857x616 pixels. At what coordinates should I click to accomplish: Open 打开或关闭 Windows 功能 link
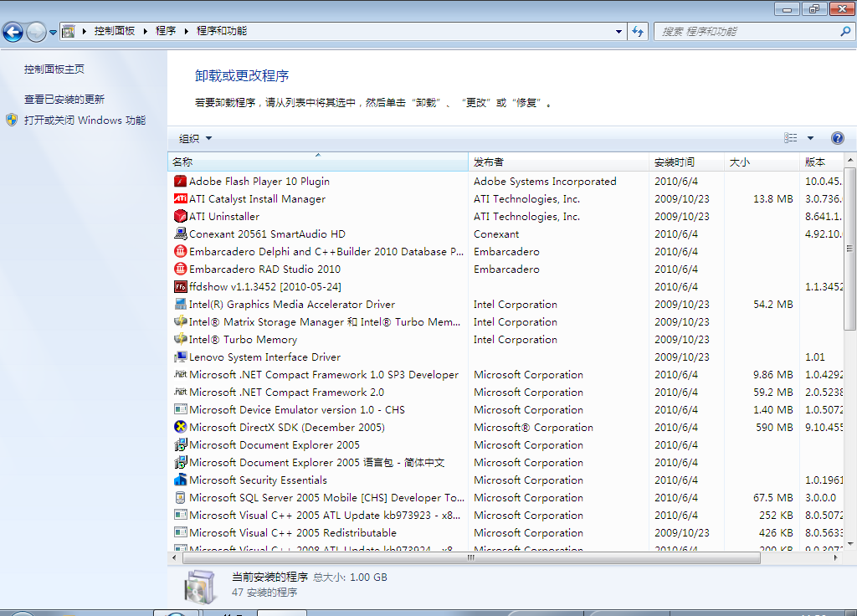(x=85, y=121)
